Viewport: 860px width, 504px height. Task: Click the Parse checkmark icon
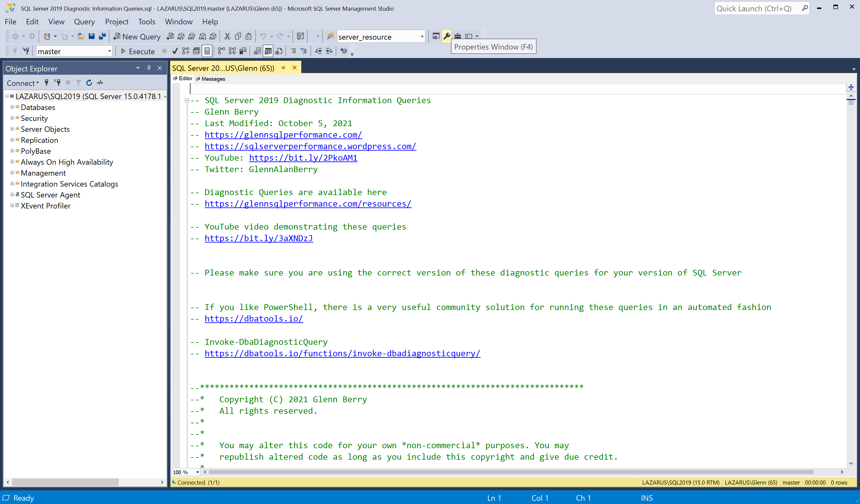click(175, 51)
